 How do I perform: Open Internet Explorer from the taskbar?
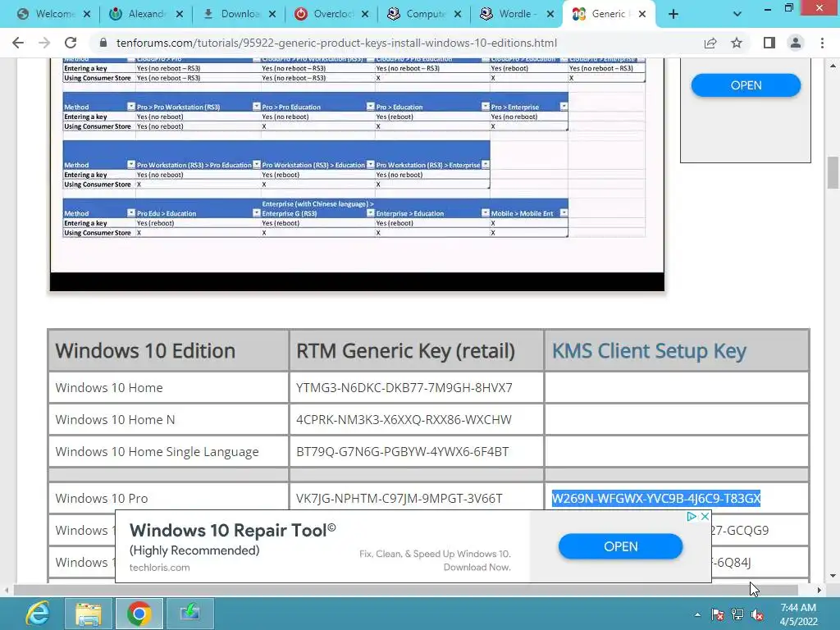point(38,614)
